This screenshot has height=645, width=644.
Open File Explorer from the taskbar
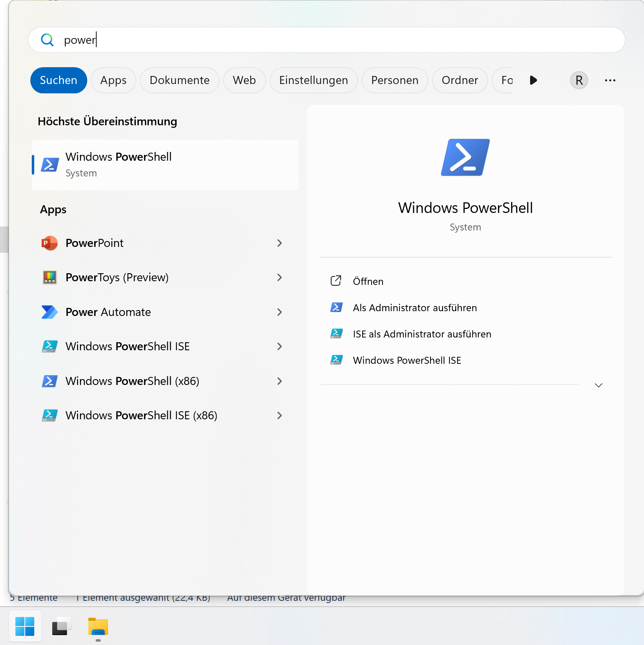coord(98,626)
